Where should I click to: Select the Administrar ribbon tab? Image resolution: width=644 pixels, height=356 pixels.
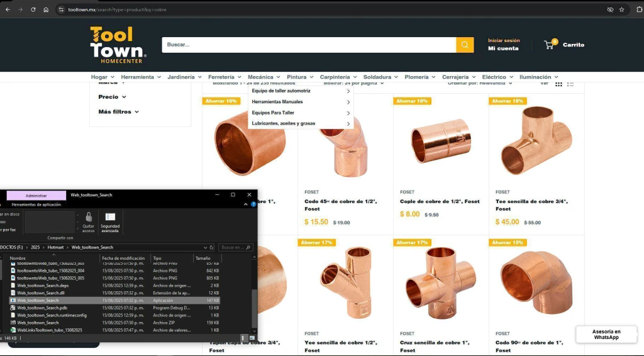(36, 196)
